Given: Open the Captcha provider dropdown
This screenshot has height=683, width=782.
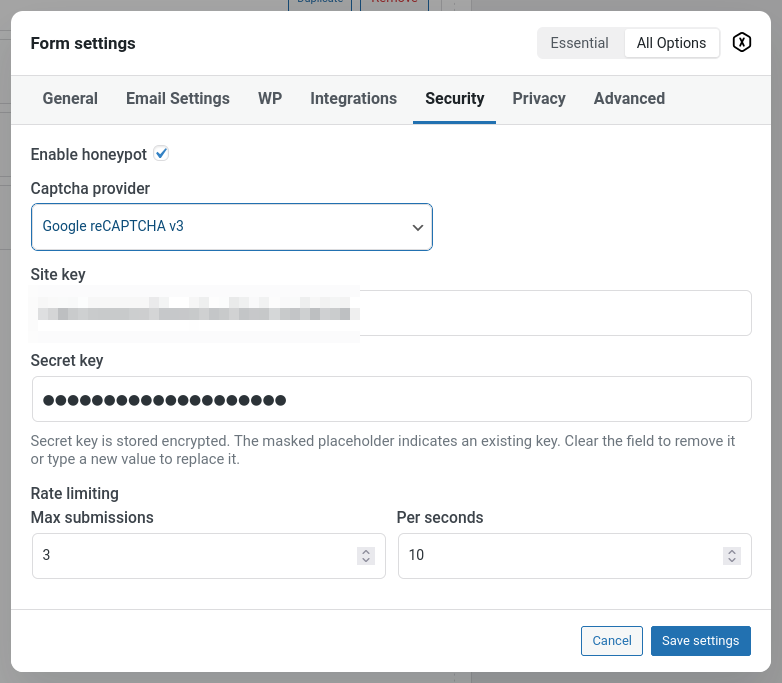Looking at the screenshot, I should point(232,227).
